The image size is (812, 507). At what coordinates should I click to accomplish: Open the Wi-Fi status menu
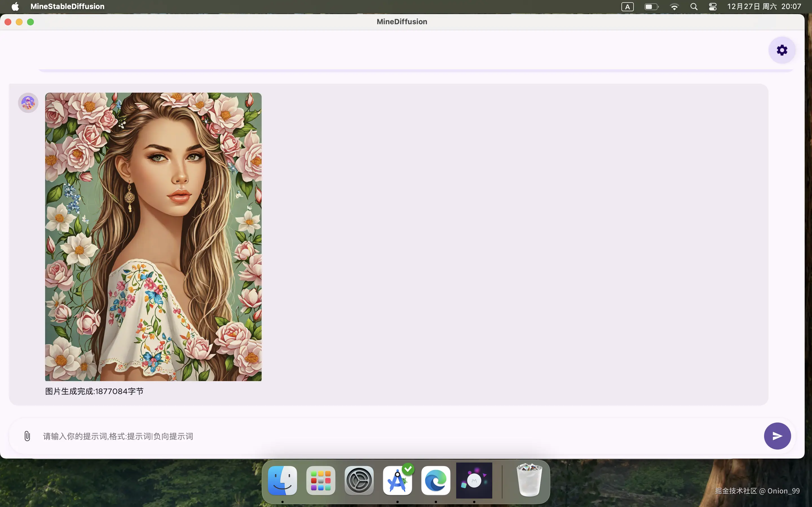coord(674,6)
